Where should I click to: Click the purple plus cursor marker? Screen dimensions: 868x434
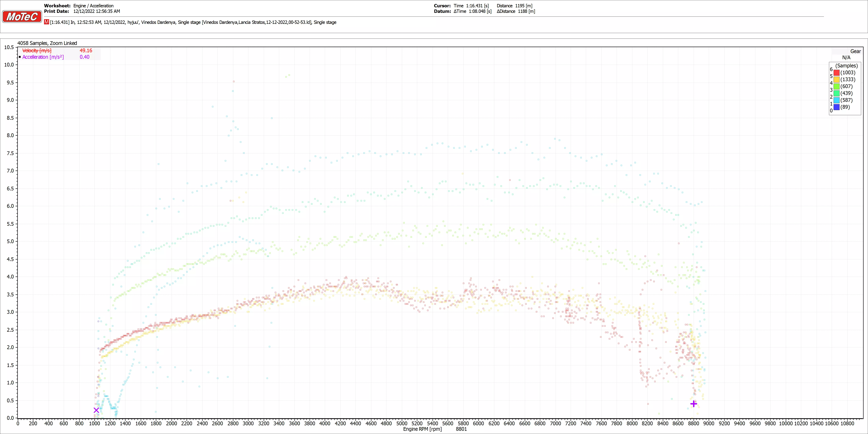coord(694,404)
